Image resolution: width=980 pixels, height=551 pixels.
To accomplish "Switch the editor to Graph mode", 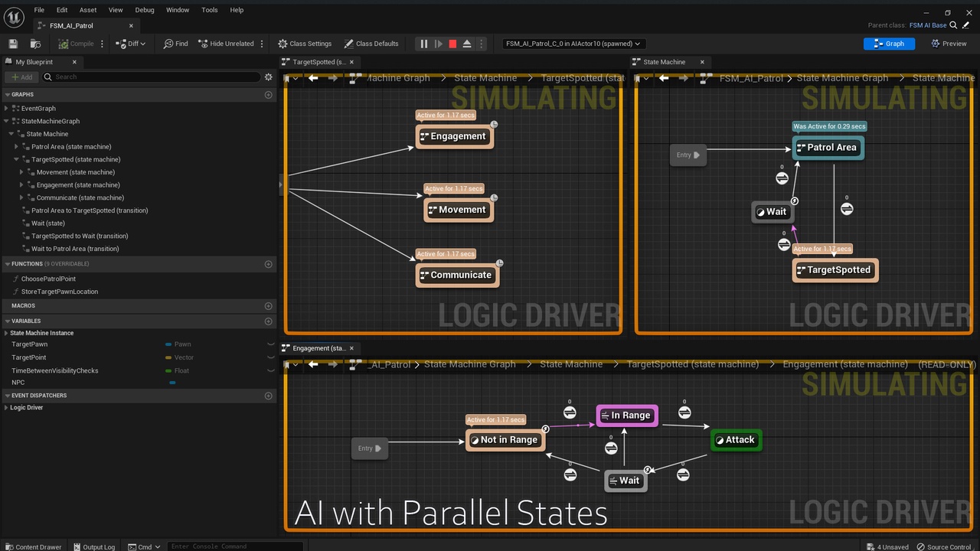I will (888, 44).
